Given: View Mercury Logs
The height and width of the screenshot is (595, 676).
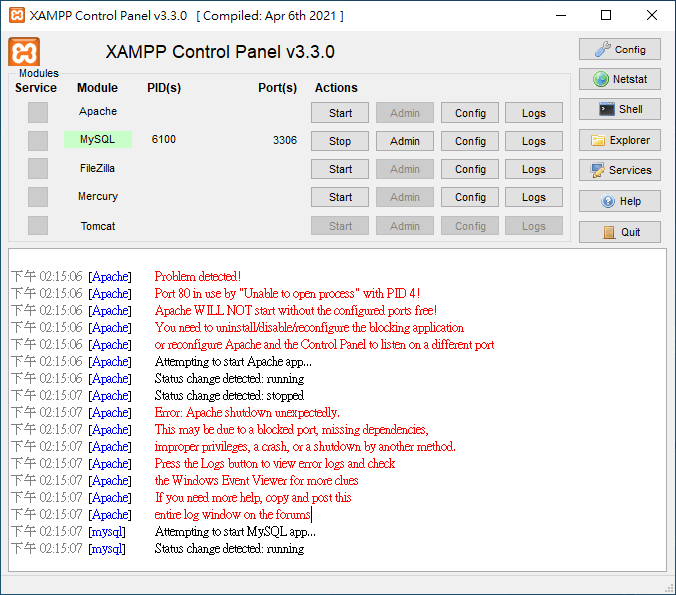Looking at the screenshot, I should (534, 197).
